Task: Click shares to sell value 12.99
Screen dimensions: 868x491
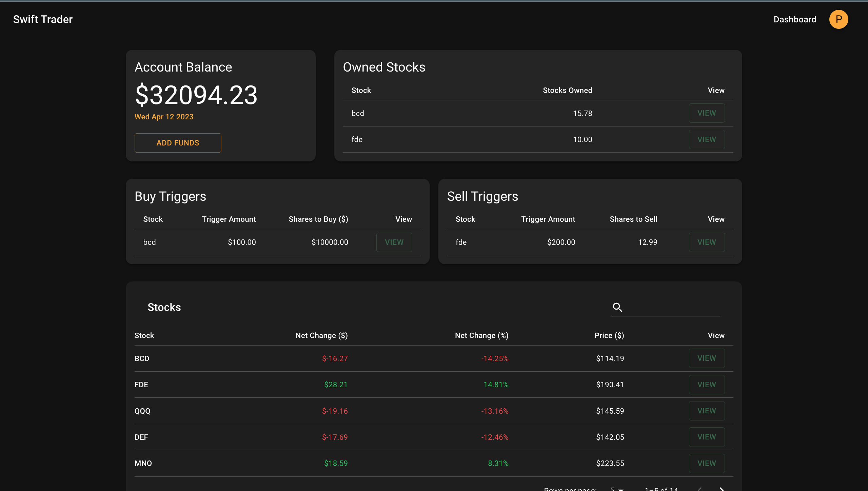Action: (x=648, y=242)
